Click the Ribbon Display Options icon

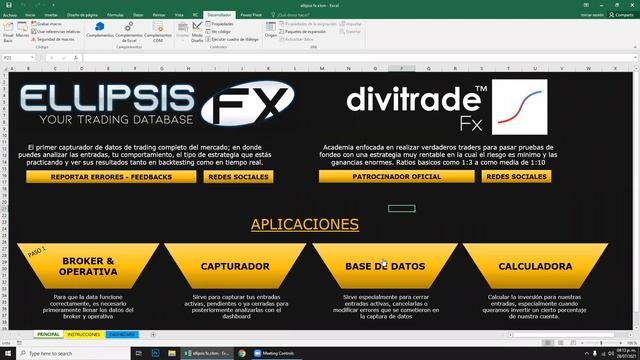tap(586, 5)
